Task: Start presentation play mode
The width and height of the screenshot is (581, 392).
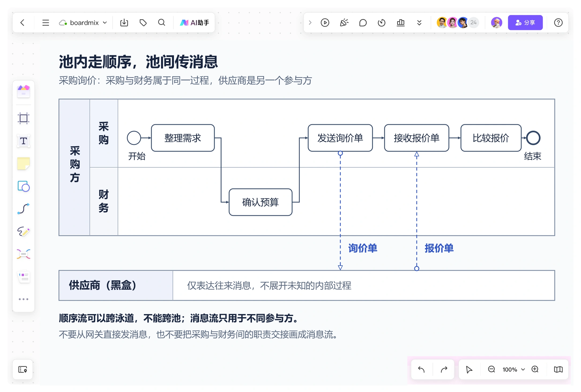Action: click(x=325, y=23)
